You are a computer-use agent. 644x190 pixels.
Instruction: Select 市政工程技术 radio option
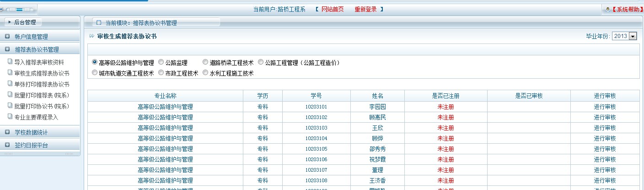click(x=161, y=73)
